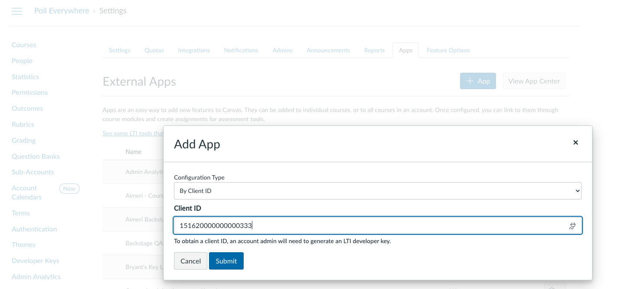Close the Add App dialog

(x=576, y=142)
